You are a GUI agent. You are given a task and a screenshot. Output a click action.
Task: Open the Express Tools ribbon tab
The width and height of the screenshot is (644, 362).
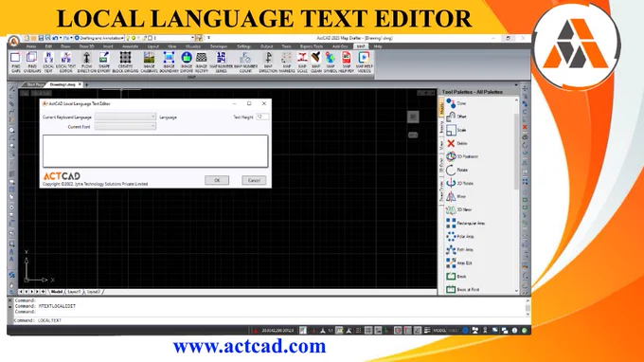tap(312, 46)
